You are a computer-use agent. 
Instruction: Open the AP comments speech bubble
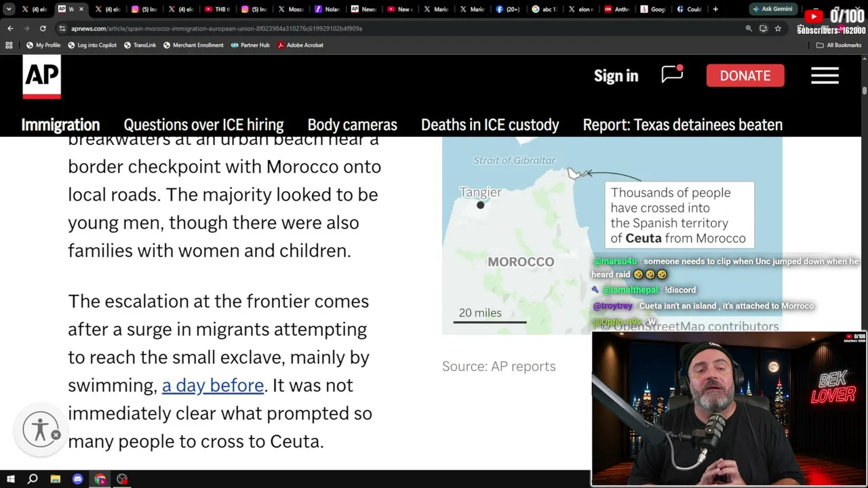coord(672,75)
